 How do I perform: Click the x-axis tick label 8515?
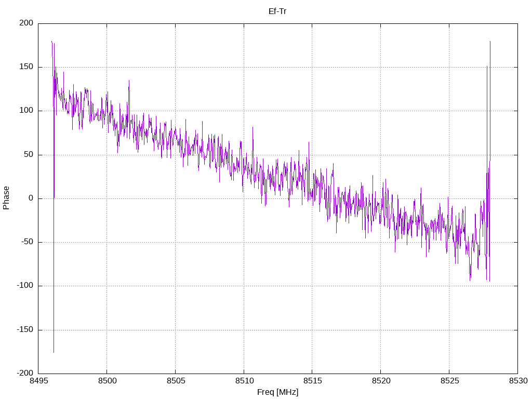312,381
